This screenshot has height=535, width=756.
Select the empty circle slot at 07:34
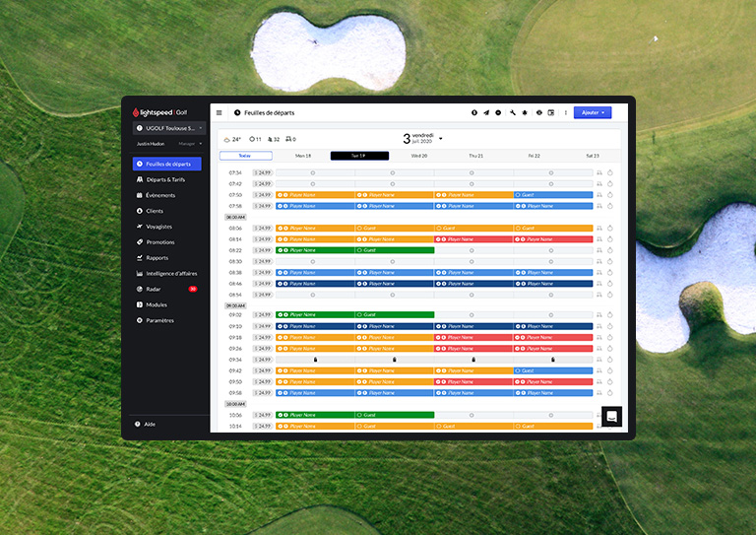tap(313, 172)
